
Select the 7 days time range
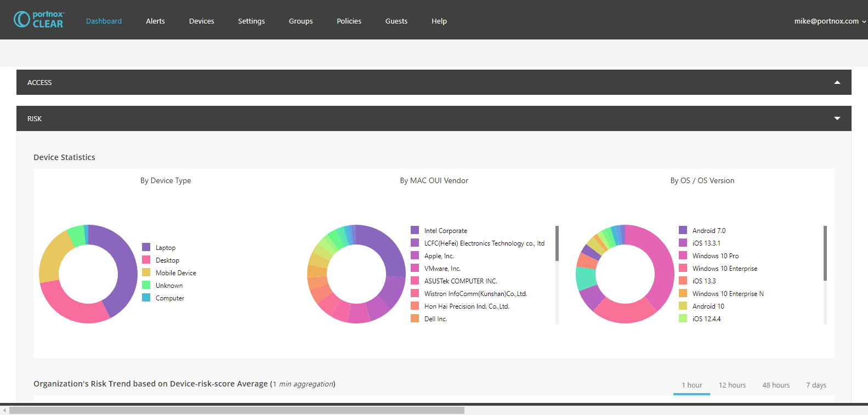tap(816, 385)
